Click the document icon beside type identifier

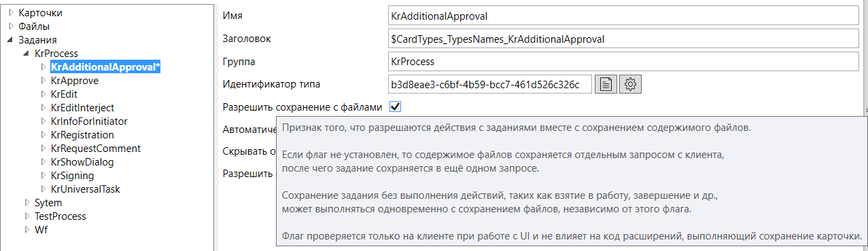pos(606,84)
